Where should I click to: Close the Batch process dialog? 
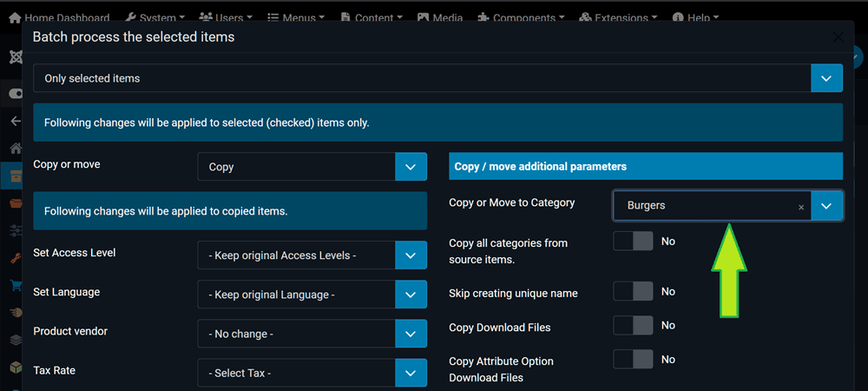(x=838, y=37)
